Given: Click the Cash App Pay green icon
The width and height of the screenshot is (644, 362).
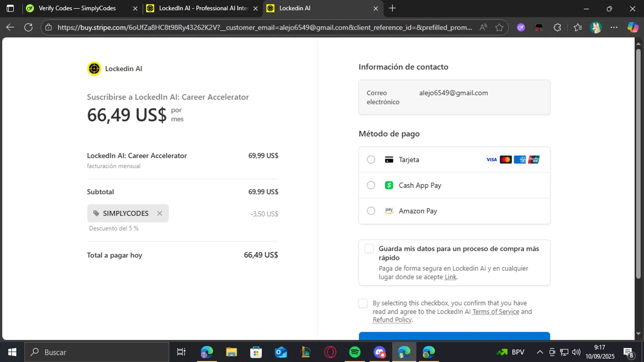Looking at the screenshot, I should tap(389, 185).
